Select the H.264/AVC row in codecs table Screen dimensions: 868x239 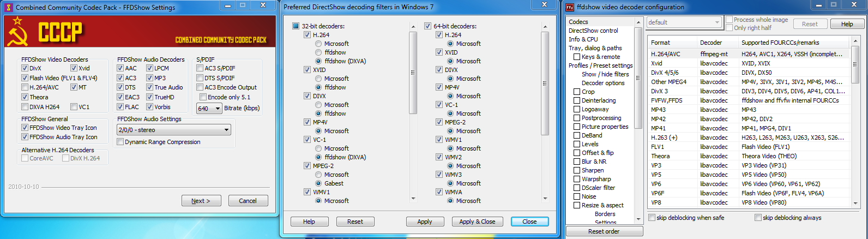pyautogui.click(x=749, y=54)
